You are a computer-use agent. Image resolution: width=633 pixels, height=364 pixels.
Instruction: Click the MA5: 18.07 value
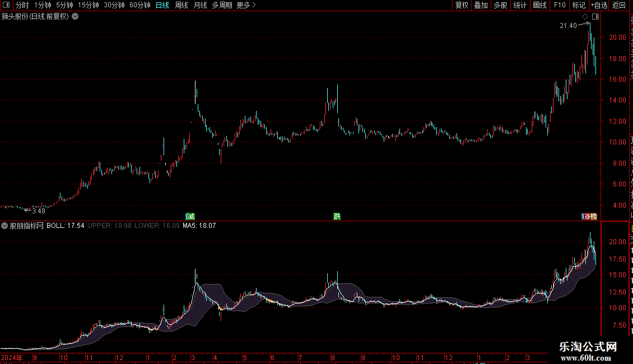(199, 226)
